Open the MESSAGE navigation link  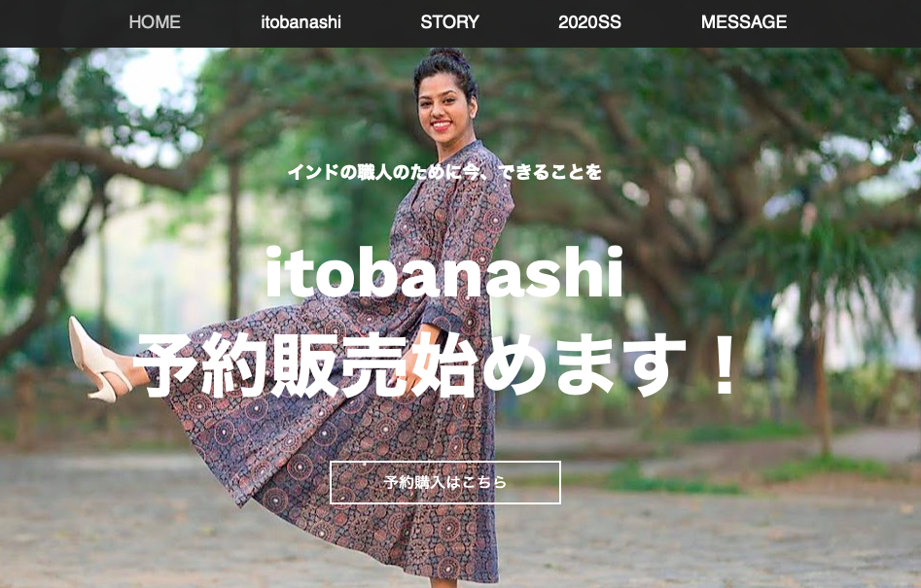(744, 22)
